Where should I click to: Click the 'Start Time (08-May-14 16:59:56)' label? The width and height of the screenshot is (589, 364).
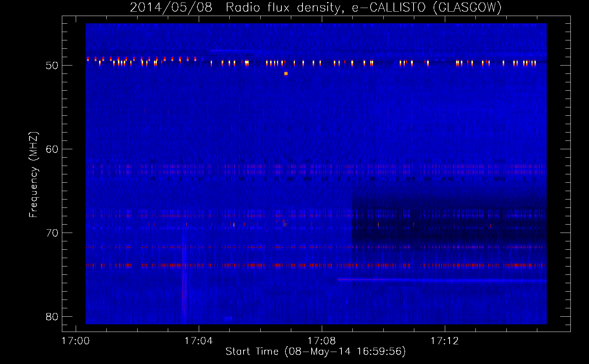pyautogui.click(x=316, y=352)
